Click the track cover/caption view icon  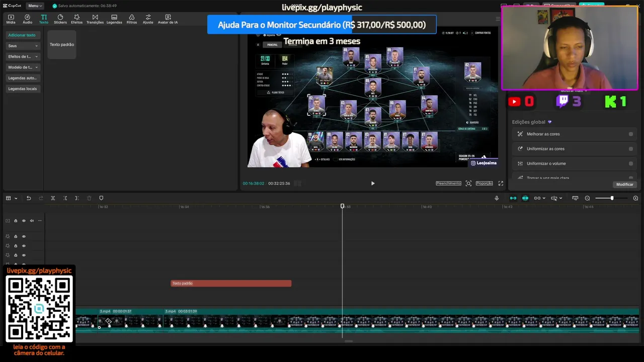pos(575,198)
